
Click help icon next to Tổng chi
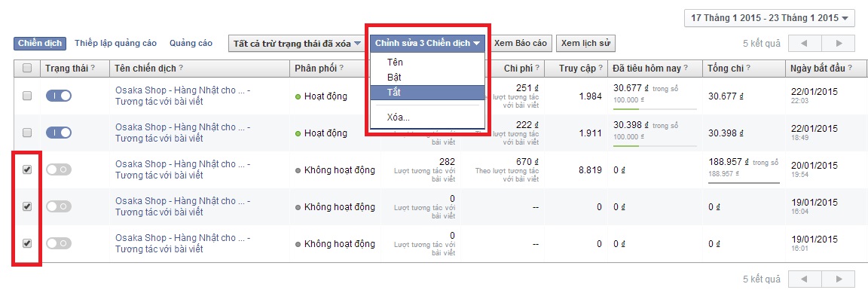click(748, 68)
